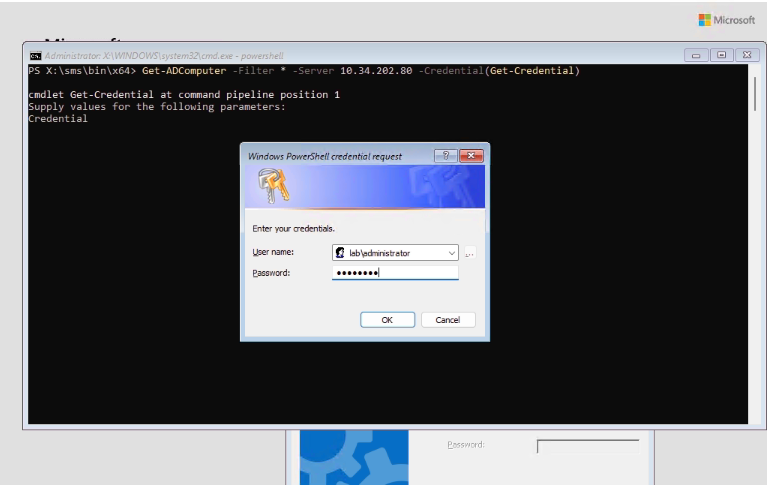Screen dimensions: 770x485
Task: Close the credential request dialog
Action: click(x=471, y=156)
